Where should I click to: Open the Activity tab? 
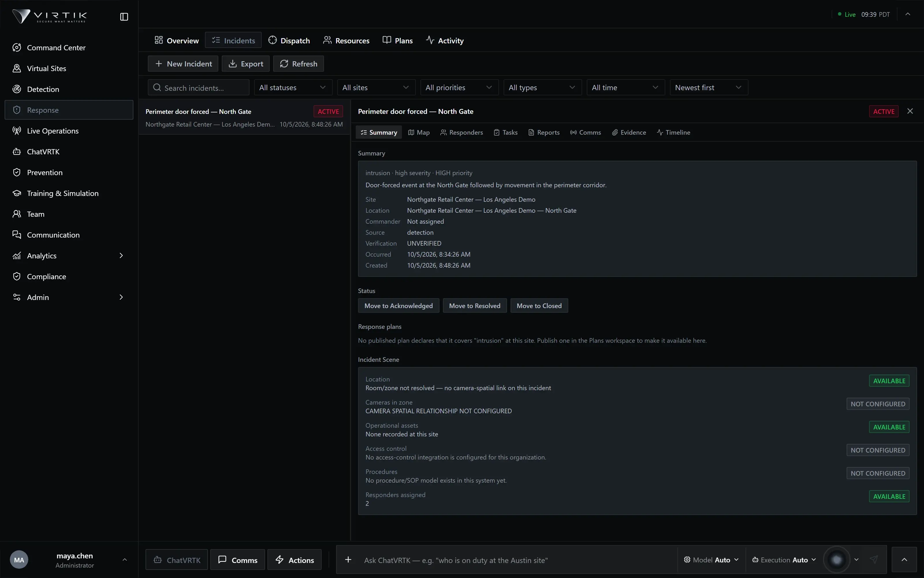tap(445, 40)
